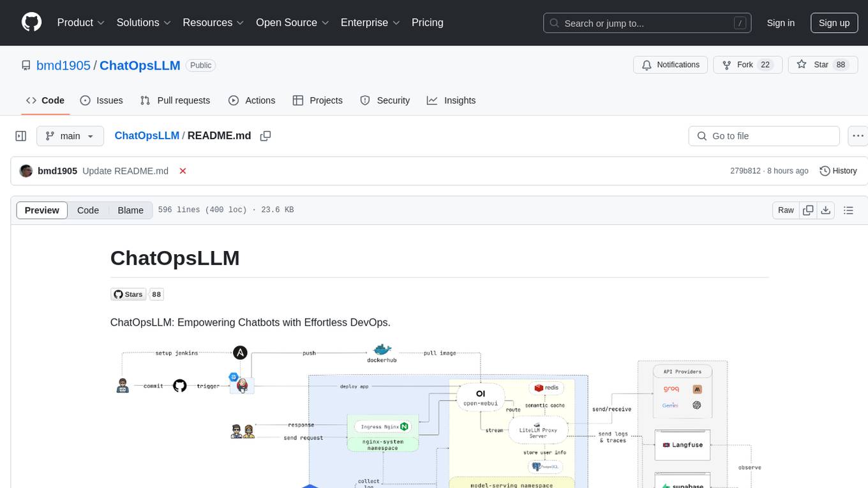The width and height of the screenshot is (868, 488).
Task: Click the two users icon in diagram
Action: [243, 432]
